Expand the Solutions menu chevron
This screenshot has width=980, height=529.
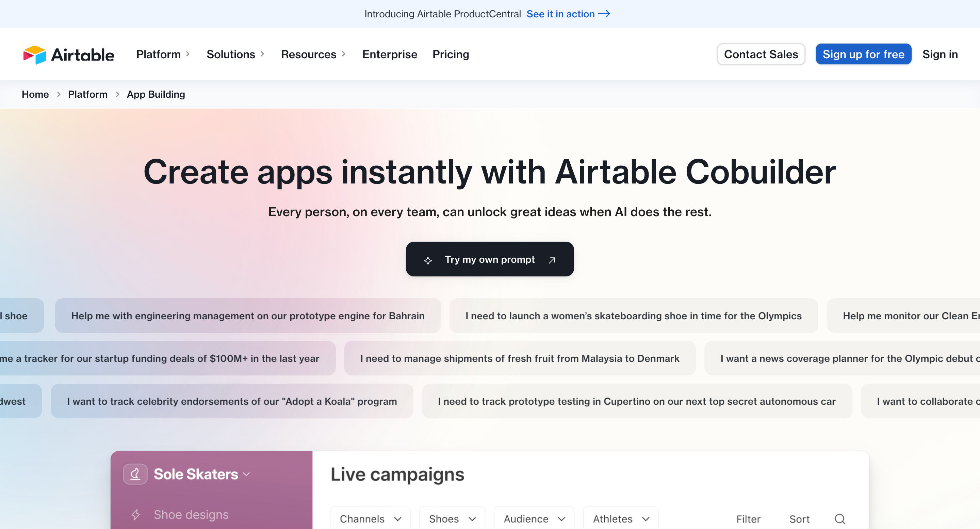(262, 54)
